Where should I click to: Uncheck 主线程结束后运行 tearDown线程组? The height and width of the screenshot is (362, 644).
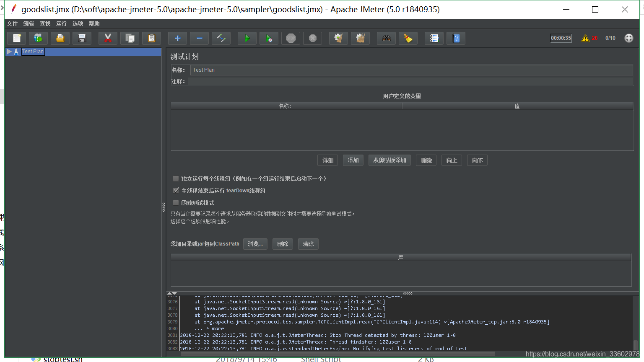pos(176,191)
